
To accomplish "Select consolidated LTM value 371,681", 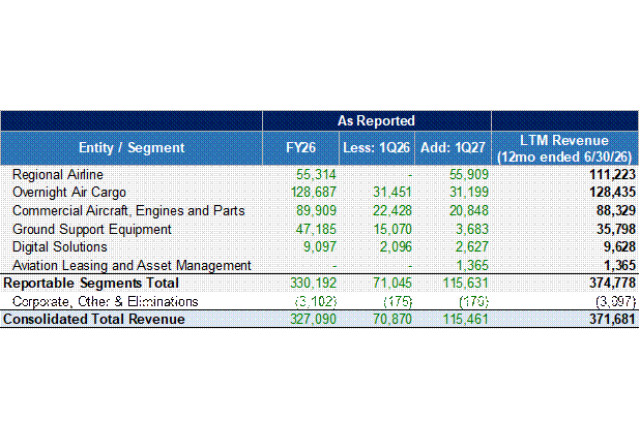I will (x=612, y=319).
